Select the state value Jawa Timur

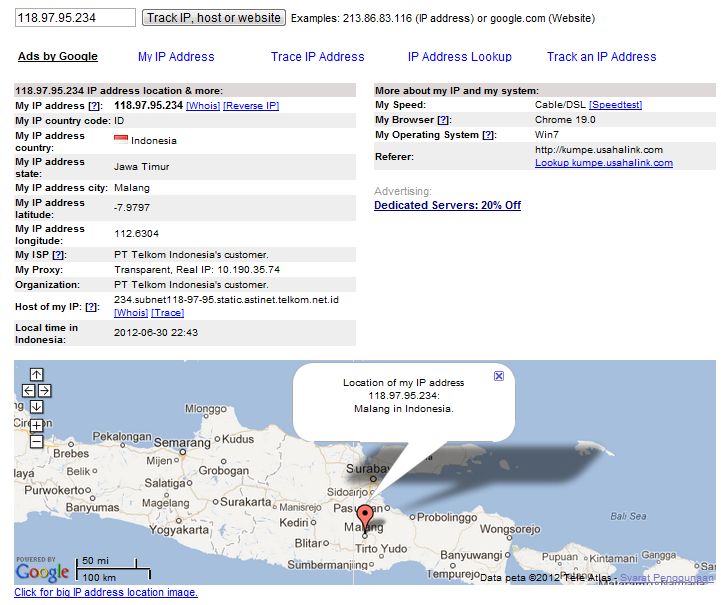pyautogui.click(x=142, y=167)
